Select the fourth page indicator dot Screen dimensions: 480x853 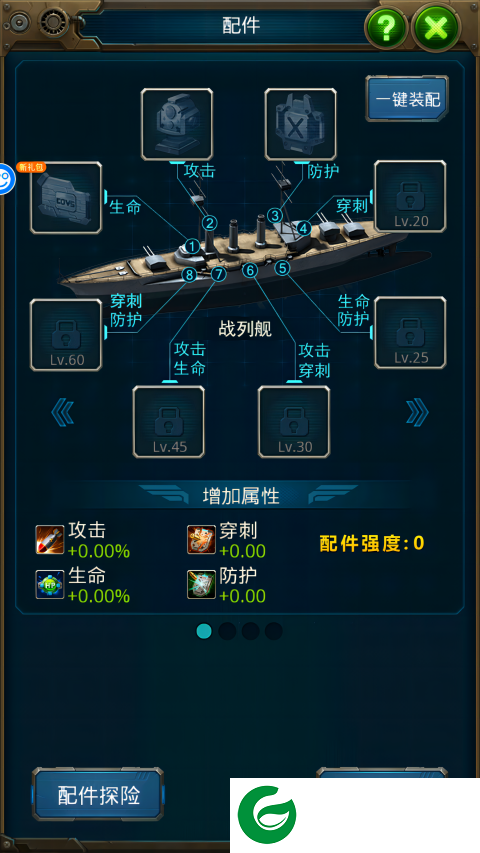coord(274,631)
